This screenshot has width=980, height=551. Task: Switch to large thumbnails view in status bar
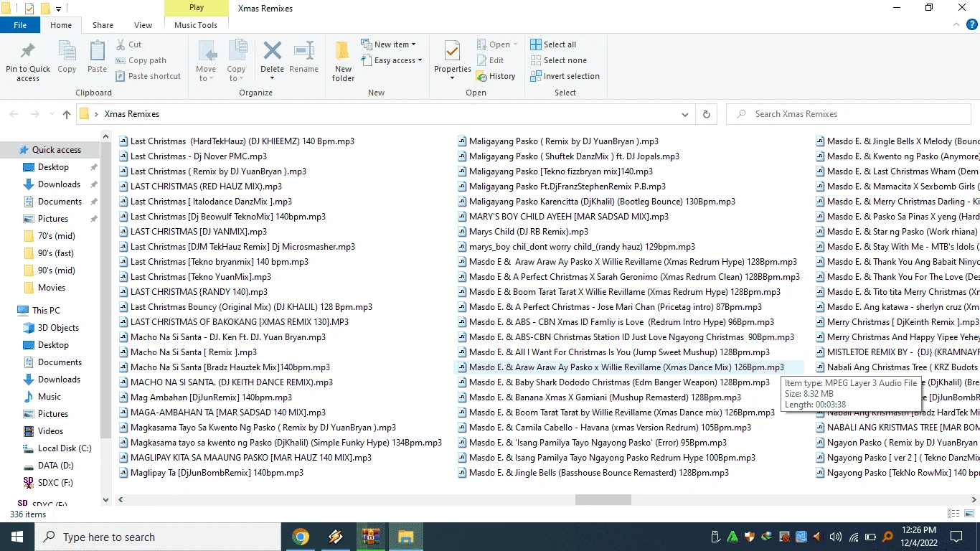click(x=969, y=514)
